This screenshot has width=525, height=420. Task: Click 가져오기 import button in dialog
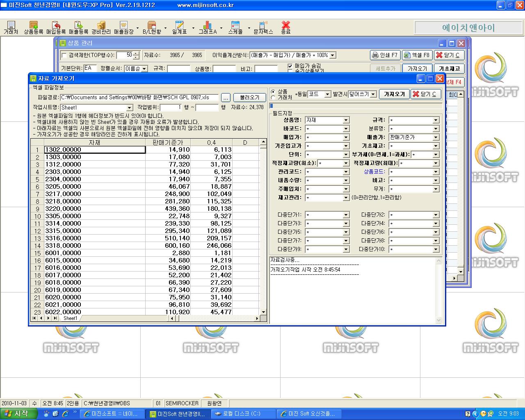click(x=394, y=94)
